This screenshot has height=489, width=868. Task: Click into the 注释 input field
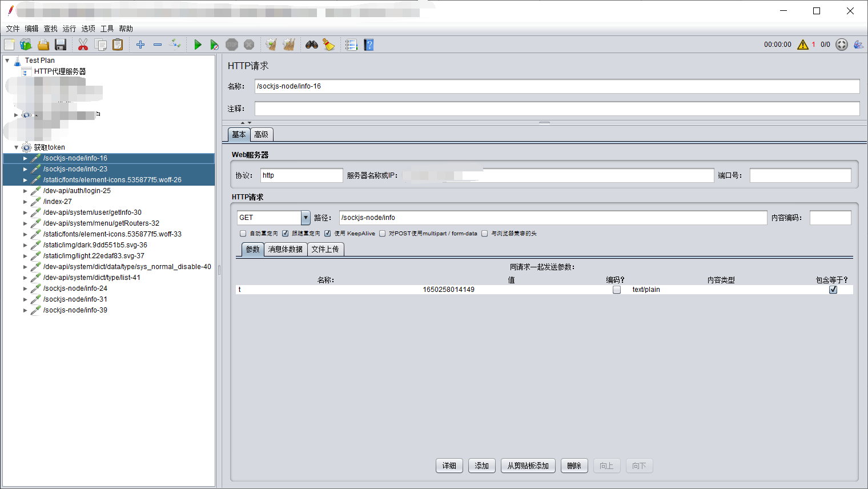click(557, 109)
